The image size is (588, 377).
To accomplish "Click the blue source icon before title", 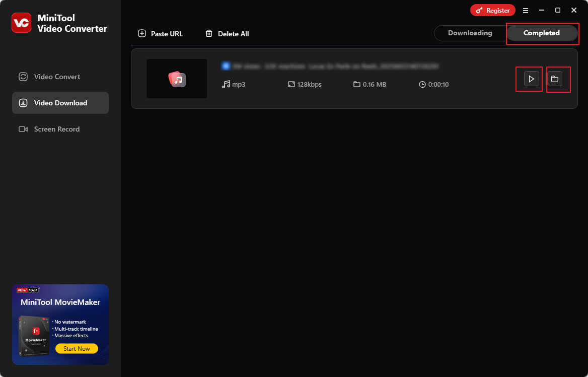I will coord(226,66).
